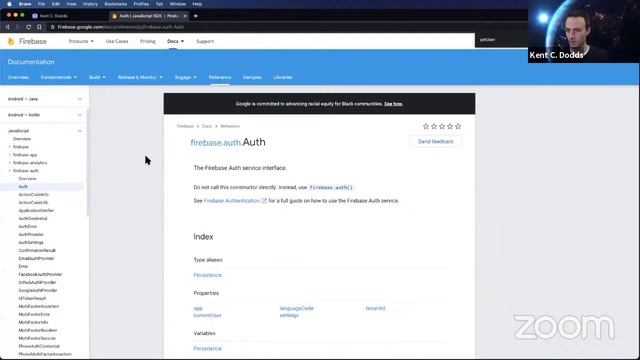Collapse the JavaScript sidebar section
The image size is (640, 360).
pos(80,131)
